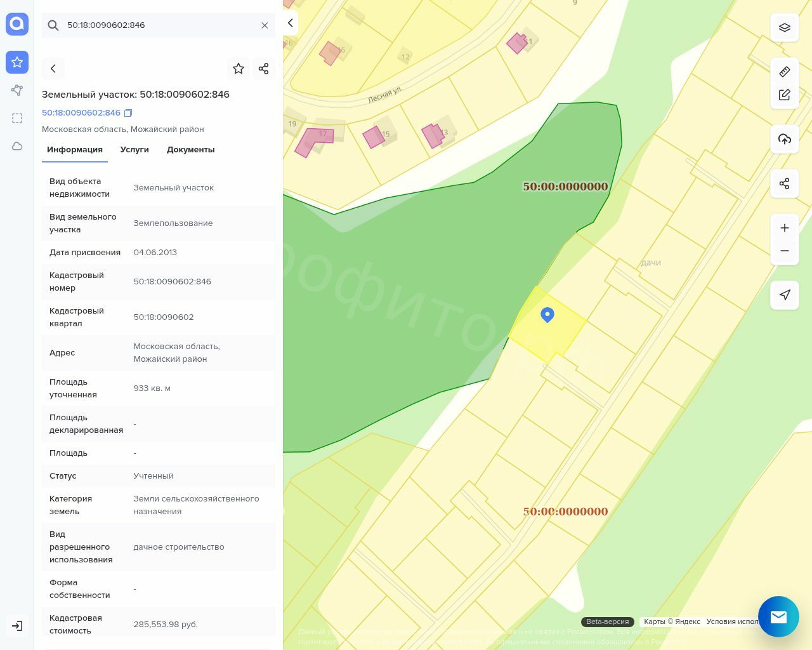The height and width of the screenshot is (650, 812).
Task: Open the area selection tool in sidebar
Action: pos(17,118)
